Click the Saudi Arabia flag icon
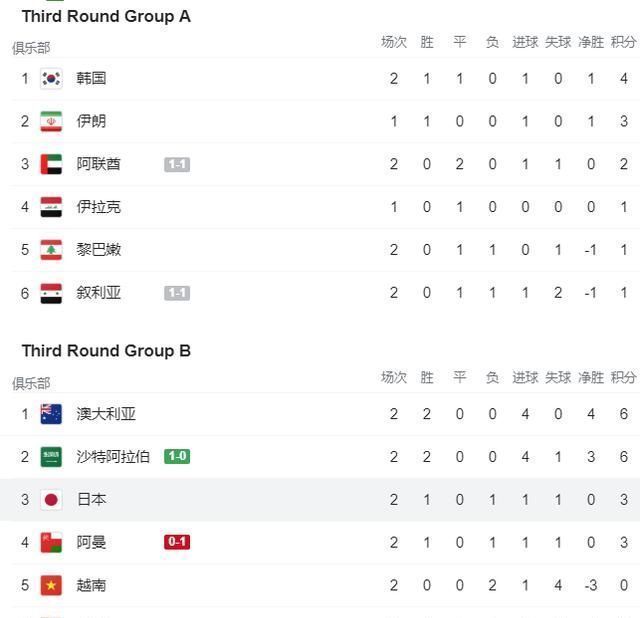Screen dimensions: 640x618 51,457
